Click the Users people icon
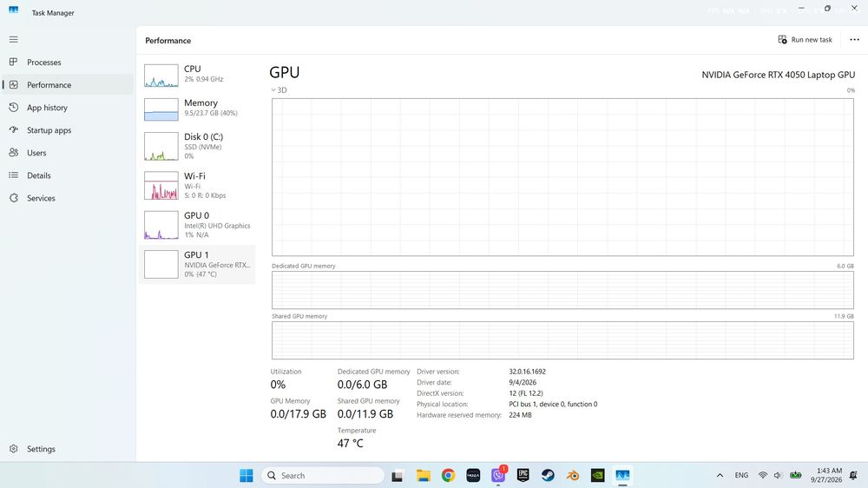 13,153
